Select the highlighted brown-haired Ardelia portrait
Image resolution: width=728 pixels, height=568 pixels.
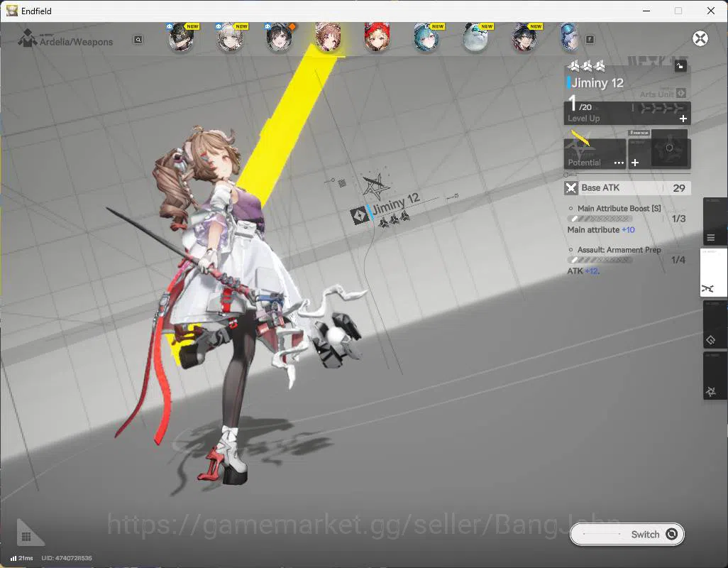tap(329, 38)
